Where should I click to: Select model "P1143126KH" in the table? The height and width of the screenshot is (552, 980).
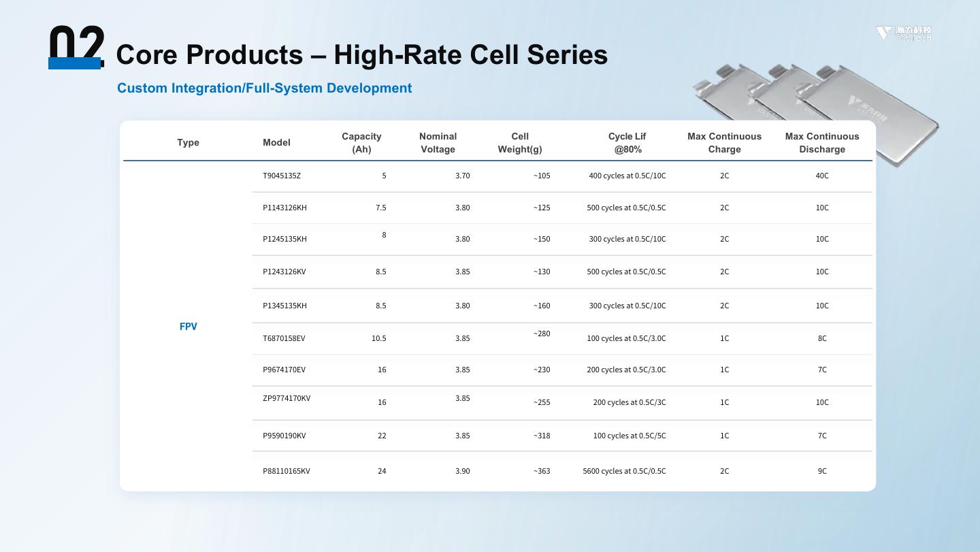pos(284,208)
